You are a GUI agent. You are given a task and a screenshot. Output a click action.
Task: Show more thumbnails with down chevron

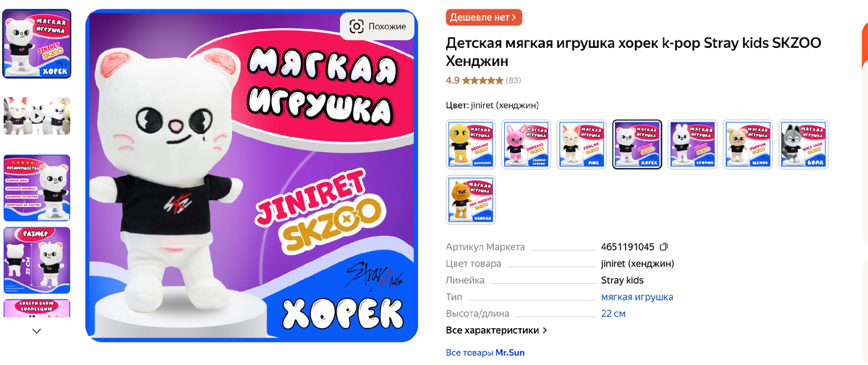pyautogui.click(x=37, y=330)
